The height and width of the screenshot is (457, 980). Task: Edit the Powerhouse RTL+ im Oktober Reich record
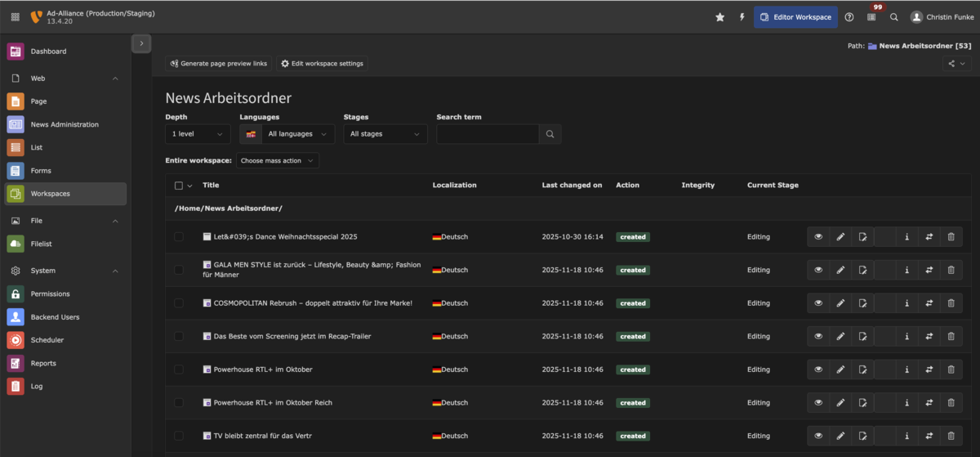coord(840,403)
